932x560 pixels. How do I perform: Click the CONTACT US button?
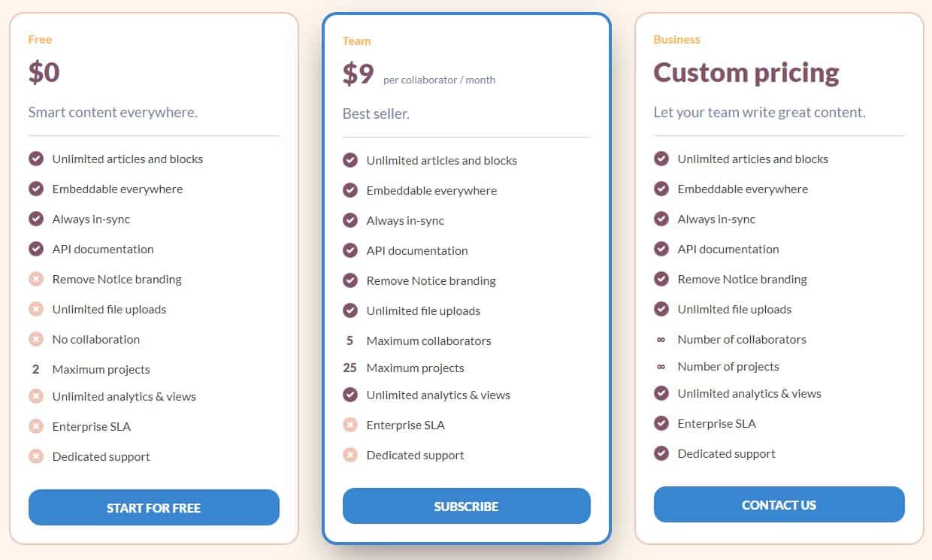coord(779,504)
